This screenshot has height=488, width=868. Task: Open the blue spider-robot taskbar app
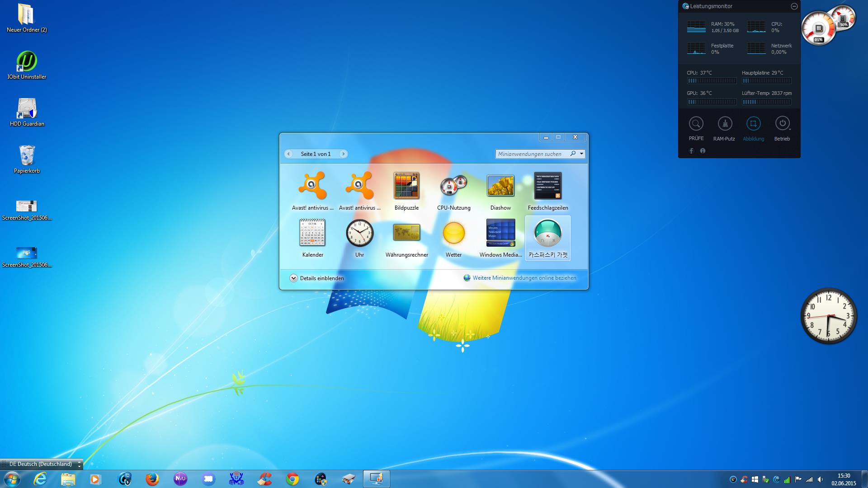point(236,479)
